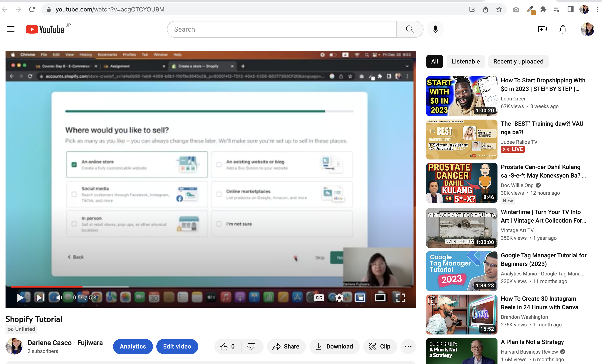Toggle closed captions CC button

click(319, 298)
